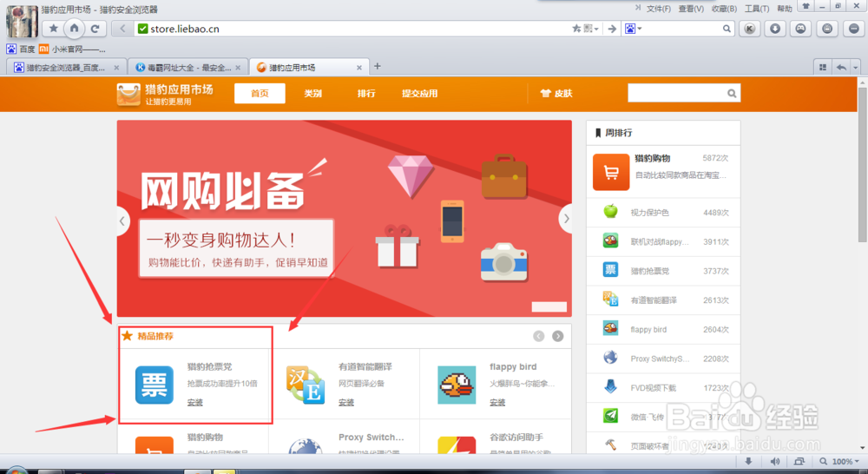Click the flappy bird app icon in recommendations
This screenshot has width=868, height=474.
coord(457,385)
